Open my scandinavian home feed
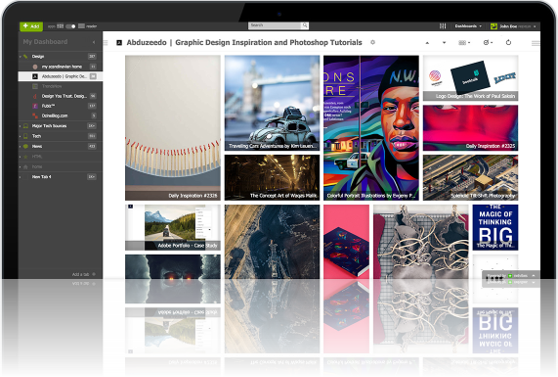The height and width of the screenshot is (377, 558). pyautogui.click(x=62, y=66)
